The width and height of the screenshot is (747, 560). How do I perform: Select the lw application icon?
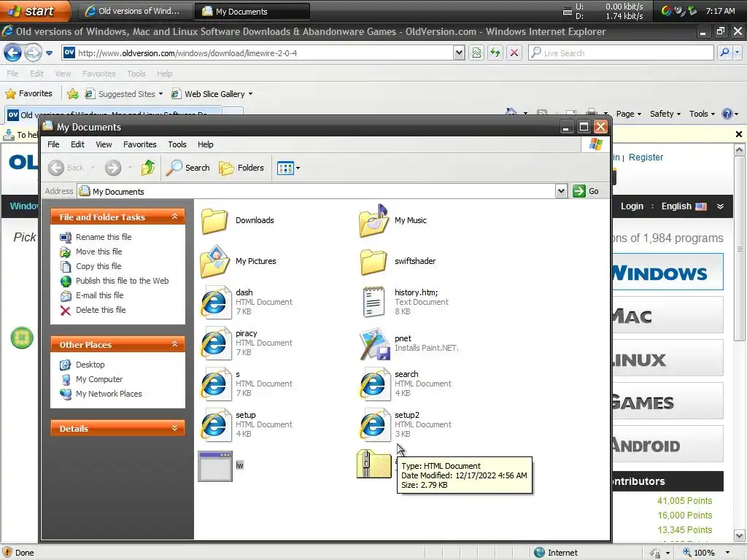(x=215, y=466)
